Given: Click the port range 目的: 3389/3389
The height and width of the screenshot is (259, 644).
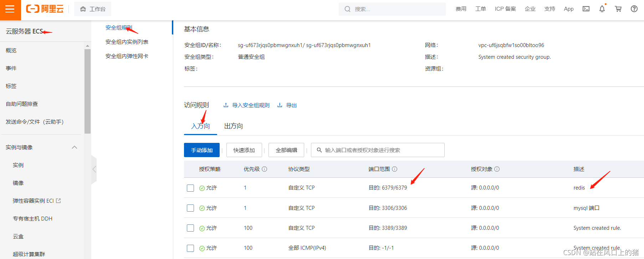Looking at the screenshot, I should (x=388, y=228).
